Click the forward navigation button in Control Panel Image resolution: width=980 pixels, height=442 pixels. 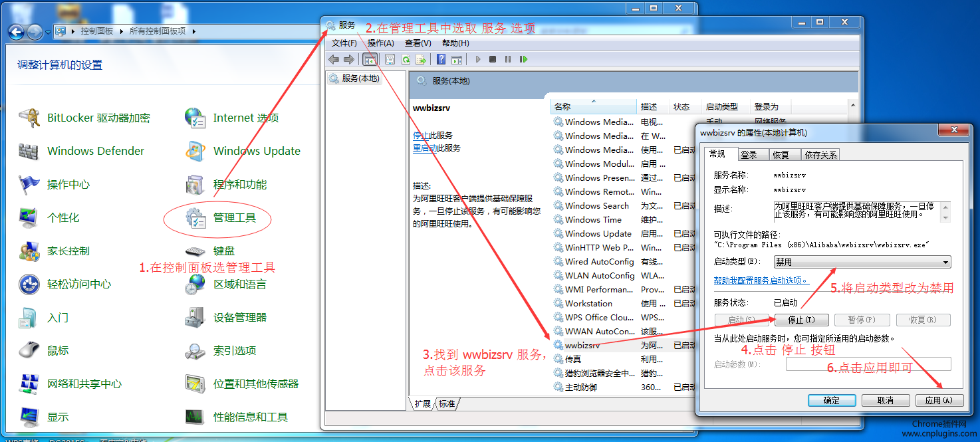35,31
